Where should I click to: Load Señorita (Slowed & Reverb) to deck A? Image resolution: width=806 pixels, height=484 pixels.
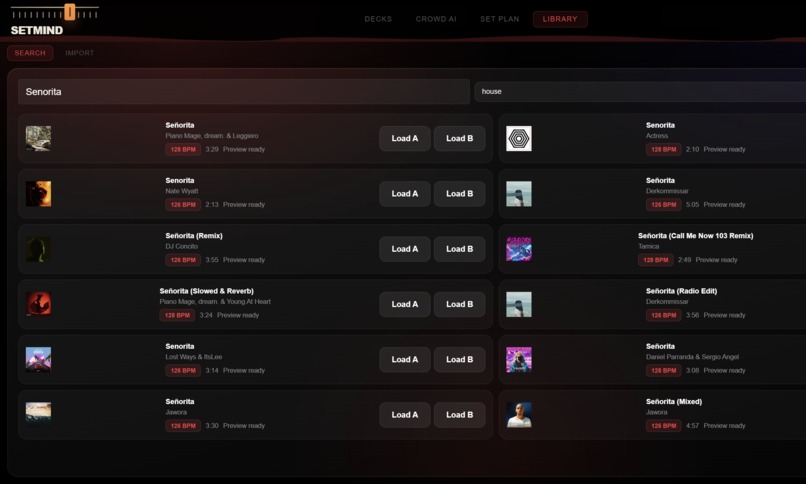(405, 304)
